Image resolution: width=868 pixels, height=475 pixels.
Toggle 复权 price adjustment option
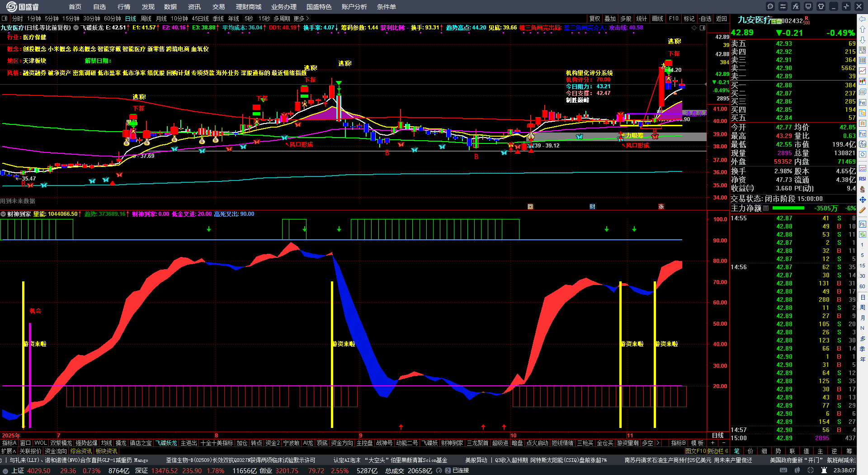(x=595, y=19)
